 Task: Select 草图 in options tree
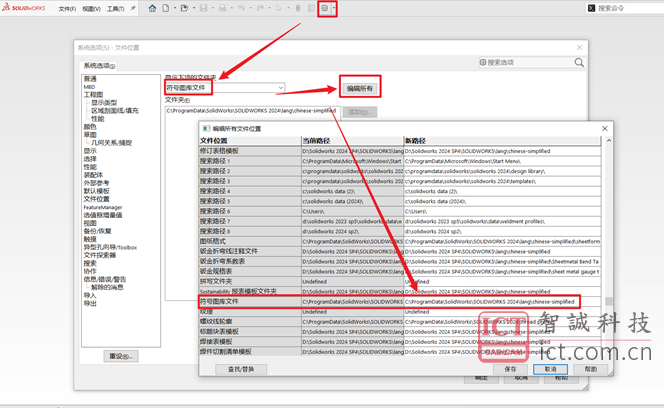[90, 135]
